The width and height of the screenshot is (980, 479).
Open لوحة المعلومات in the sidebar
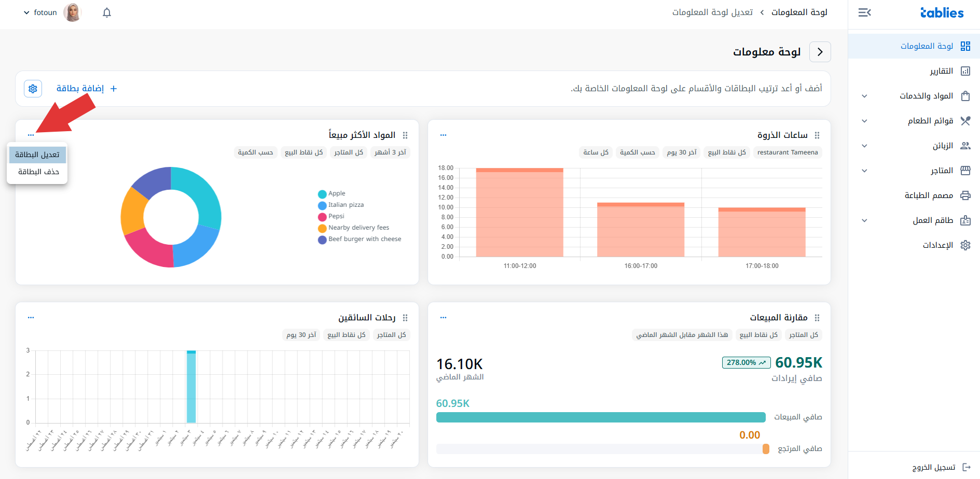tap(914, 46)
